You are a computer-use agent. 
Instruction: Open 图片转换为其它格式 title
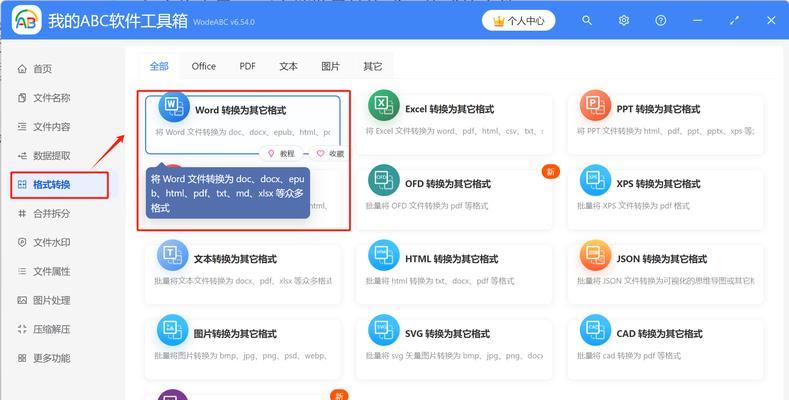(235, 334)
